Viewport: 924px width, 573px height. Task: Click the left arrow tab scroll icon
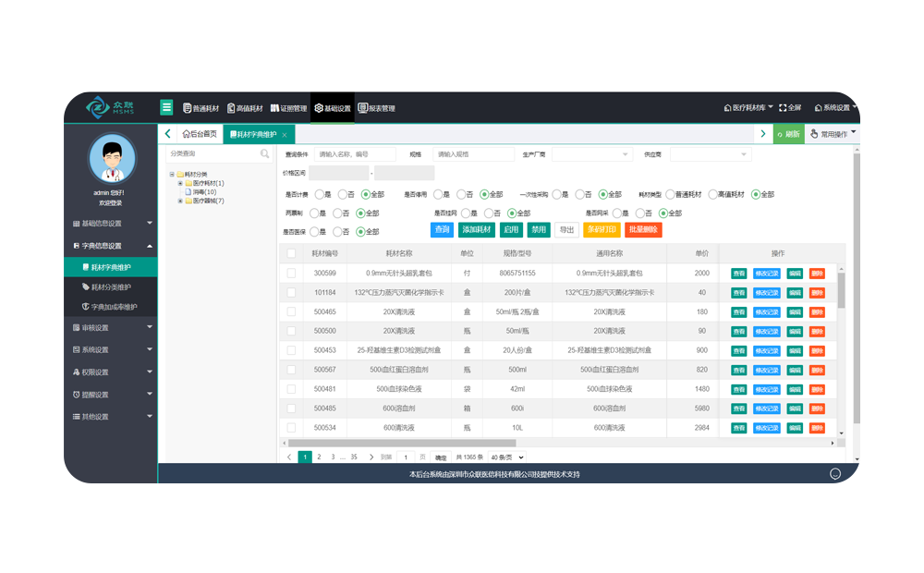click(167, 134)
